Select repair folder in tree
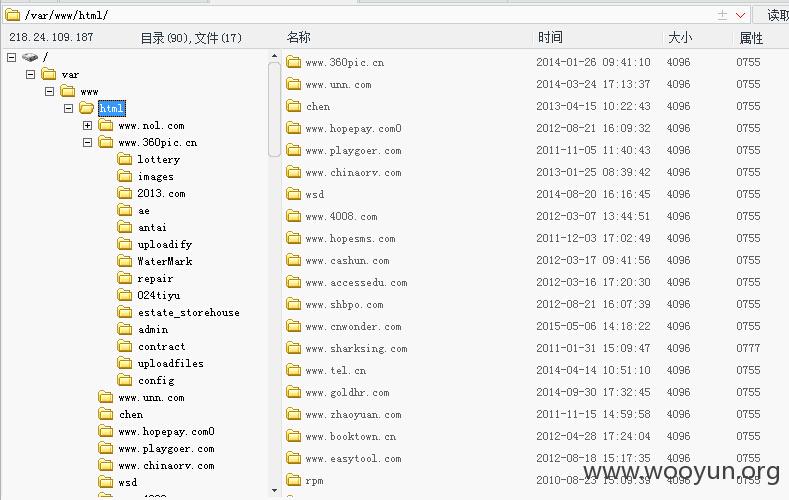789x500 pixels. 155,278
